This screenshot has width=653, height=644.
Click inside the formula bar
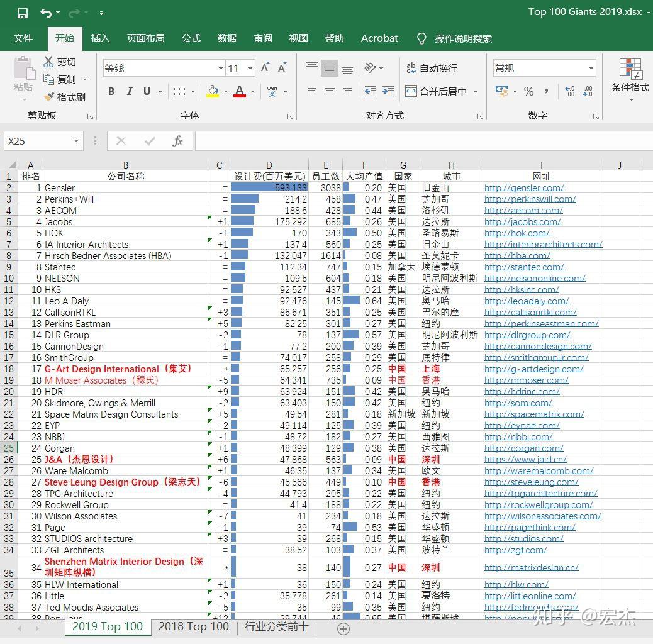[423, 141]
